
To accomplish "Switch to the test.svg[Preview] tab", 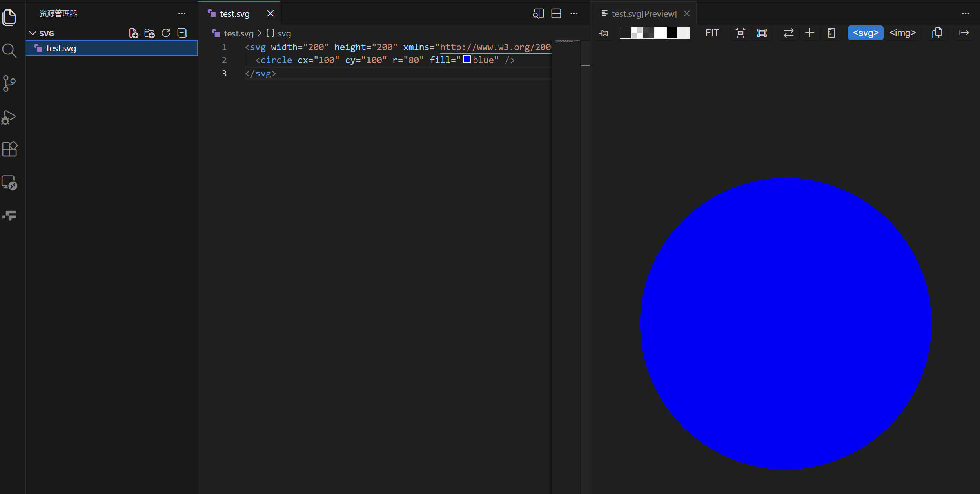I will [644, 14].
